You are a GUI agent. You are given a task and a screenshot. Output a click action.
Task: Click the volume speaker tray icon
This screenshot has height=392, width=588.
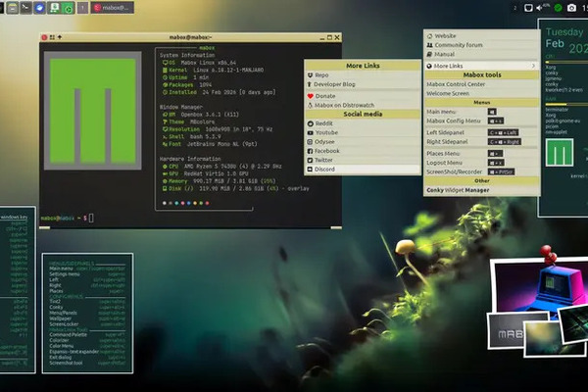pyautogui.click(x=540, y=8)
